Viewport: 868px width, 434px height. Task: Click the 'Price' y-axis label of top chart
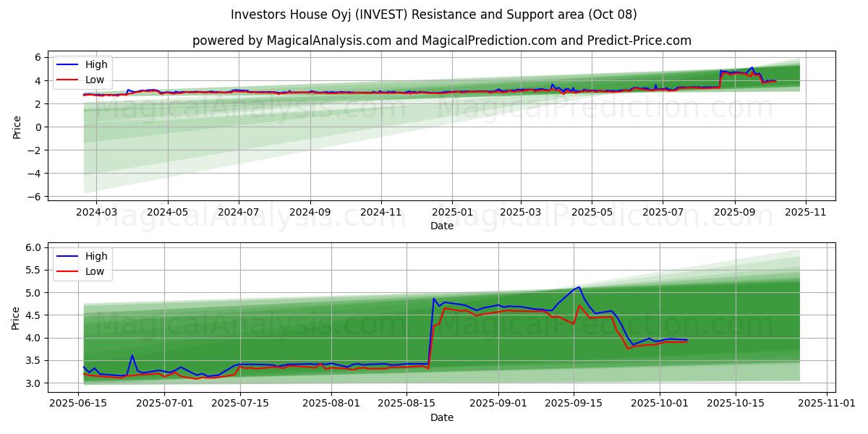(17, 127)
